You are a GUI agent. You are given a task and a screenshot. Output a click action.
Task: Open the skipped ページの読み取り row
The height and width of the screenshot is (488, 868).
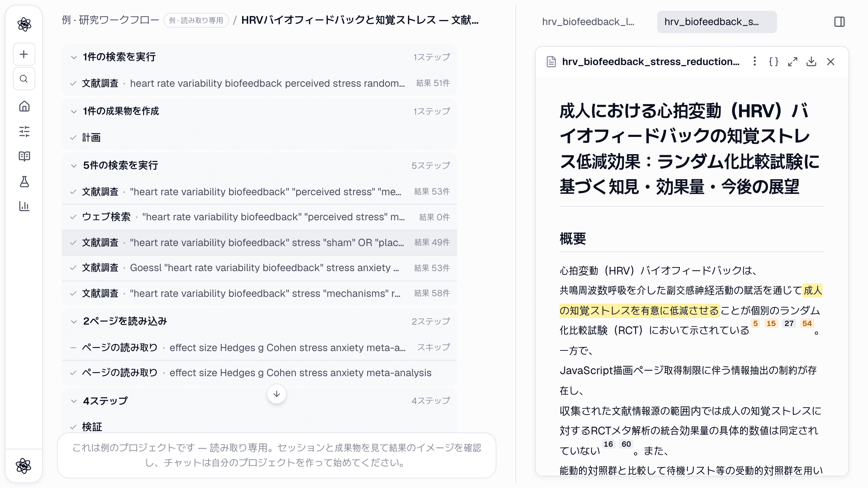point(259,347)
